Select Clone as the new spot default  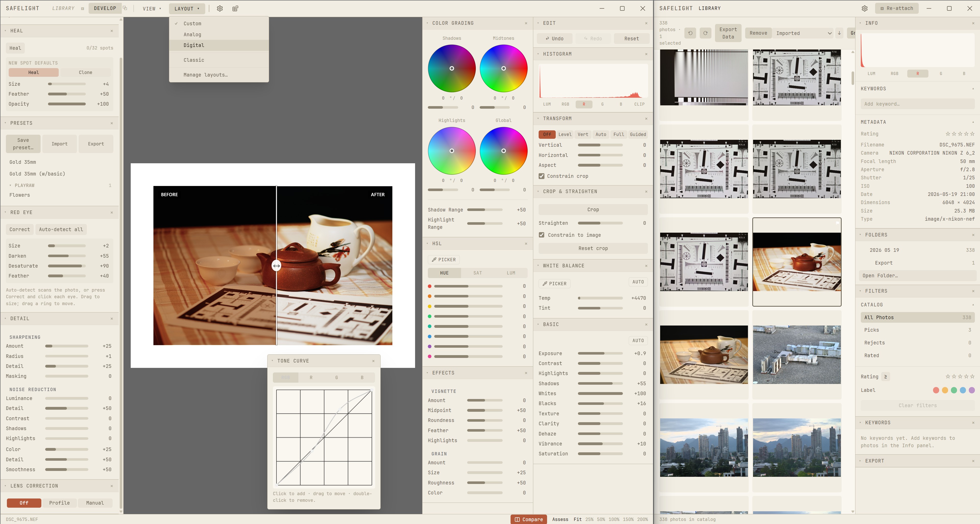point(85,72)
